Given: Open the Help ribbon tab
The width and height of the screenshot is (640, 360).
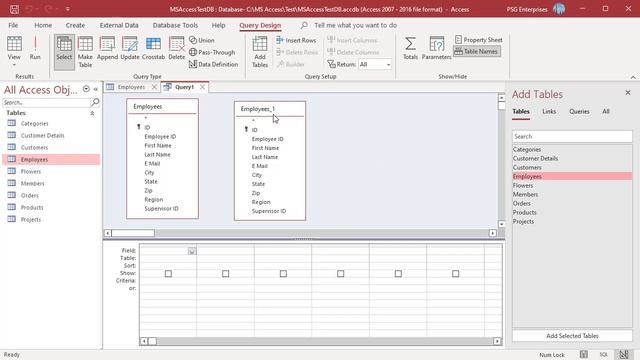Looking at the screenshot, I should pos(218,25).
